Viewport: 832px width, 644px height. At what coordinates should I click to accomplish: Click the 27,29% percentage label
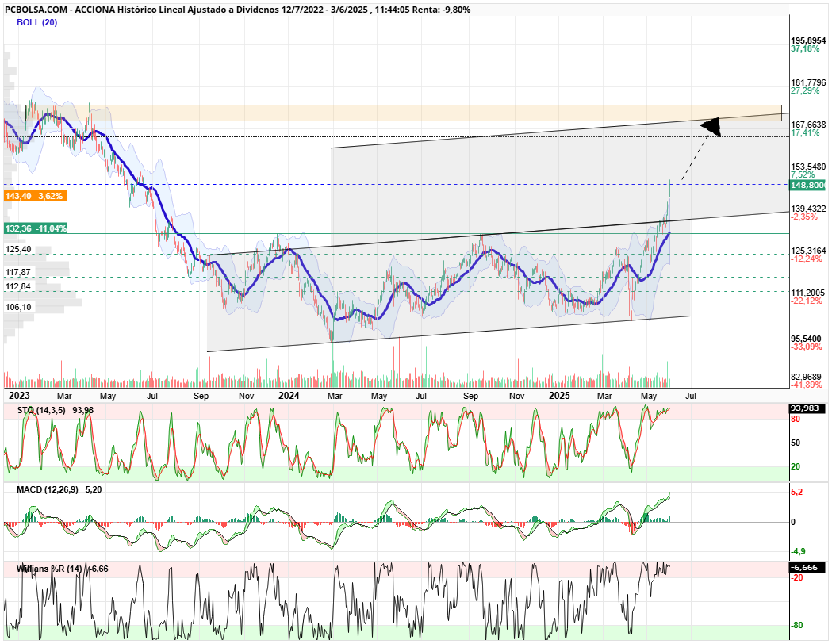click(x=805, y=90)
